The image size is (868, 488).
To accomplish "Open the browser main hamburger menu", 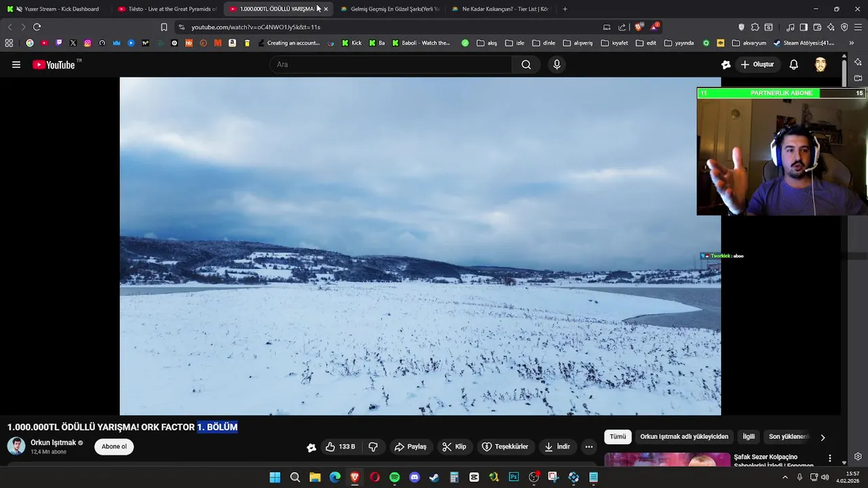I will pyautogui.click(x=858, y=27).
